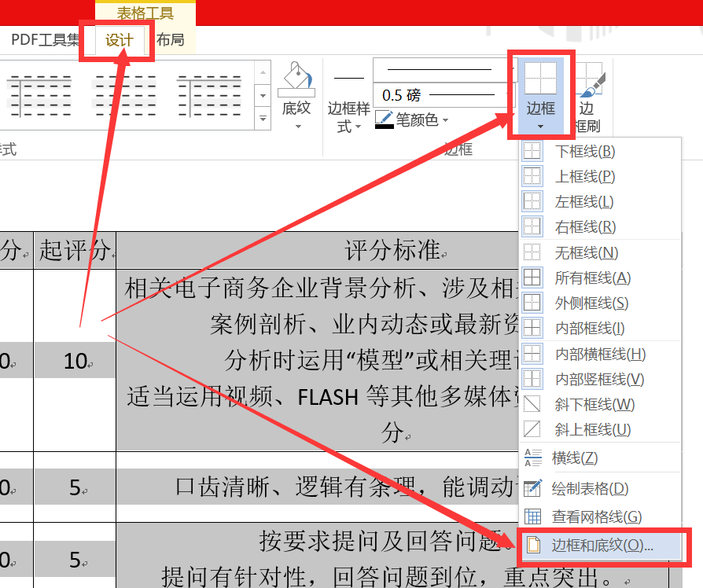The height and width of the screenshot is (588, 703).
Task: Click the 起评分 column header cell
Action: click(x=75, y=250)
